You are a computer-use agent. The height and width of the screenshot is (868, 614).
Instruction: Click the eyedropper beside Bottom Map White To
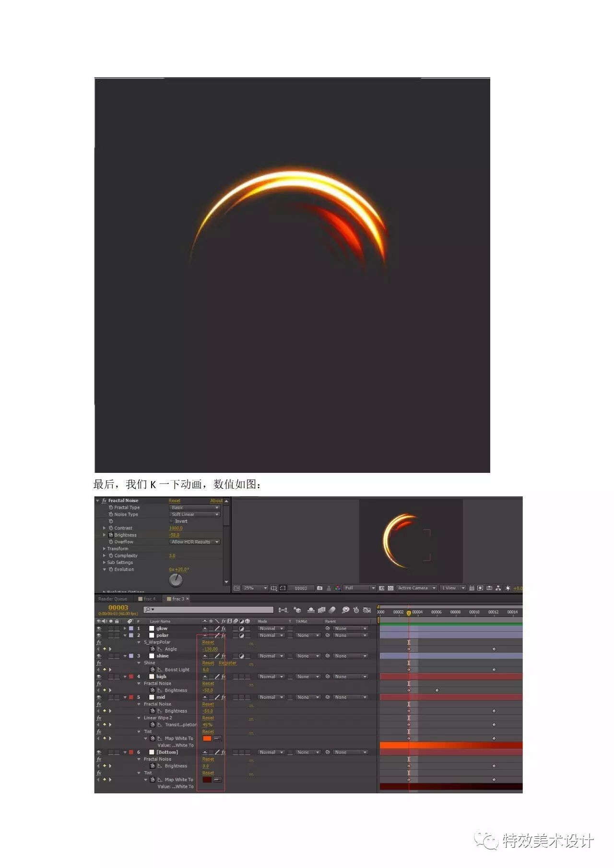click(x=217, y=780)
